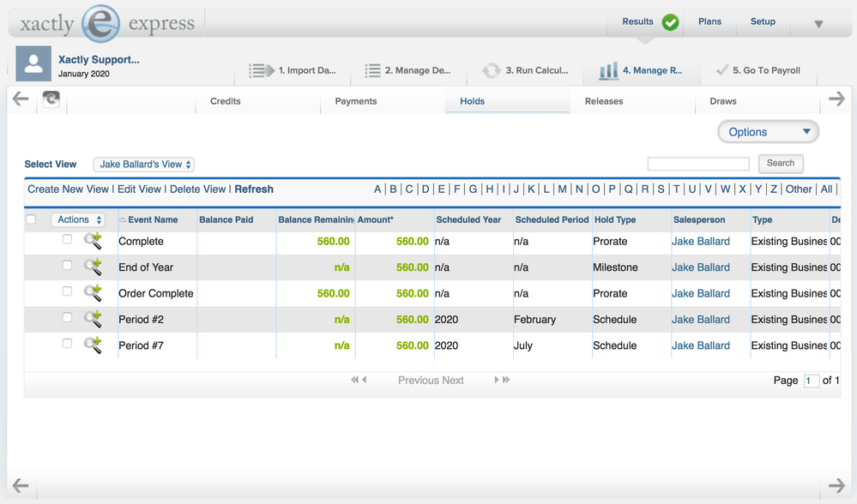Viewport: 857px width, 504px height.
Task: Click single next page arrow
Action: pyautogui.click(x=497, y=380)
